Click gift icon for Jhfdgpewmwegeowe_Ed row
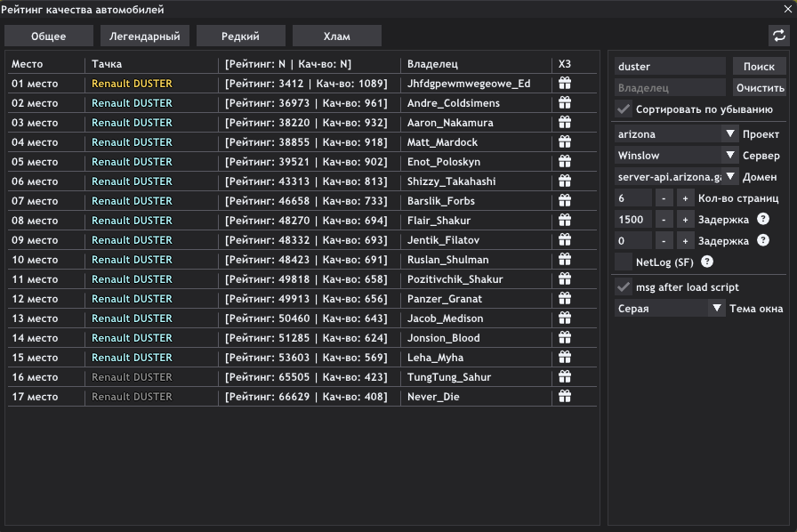The image size is (797, 532). [x=565, y=83]
